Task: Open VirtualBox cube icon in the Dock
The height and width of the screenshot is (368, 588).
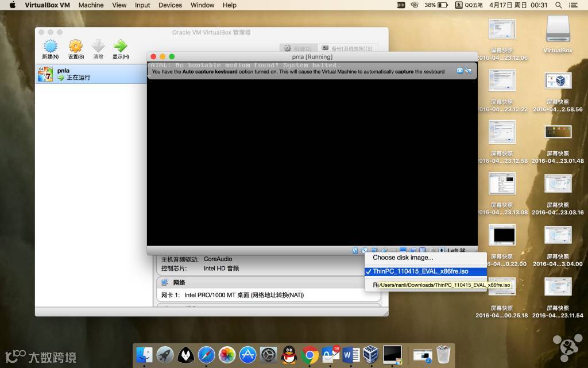Action: click(371, 354)
